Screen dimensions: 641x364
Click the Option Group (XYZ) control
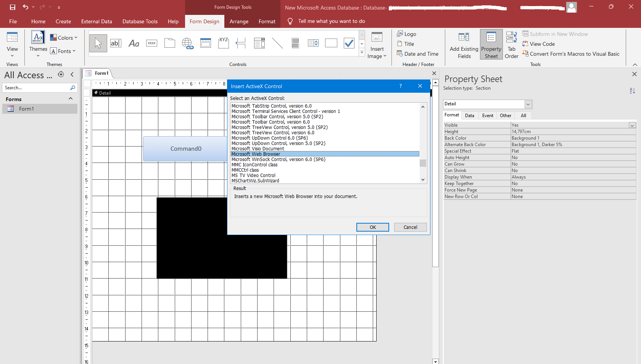point(224,43)
